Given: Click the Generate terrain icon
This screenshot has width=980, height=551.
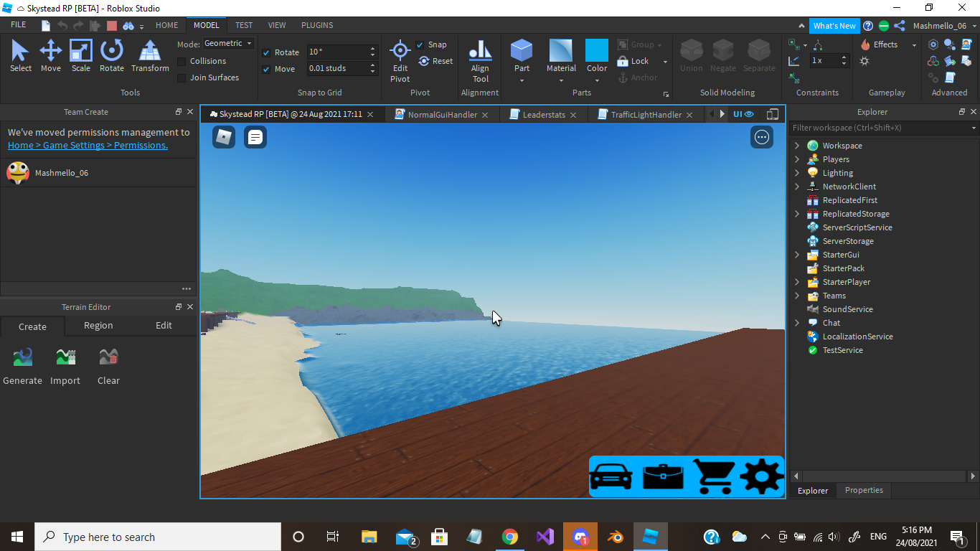Looking at the screenshot, I should click(x=22, y=357).
